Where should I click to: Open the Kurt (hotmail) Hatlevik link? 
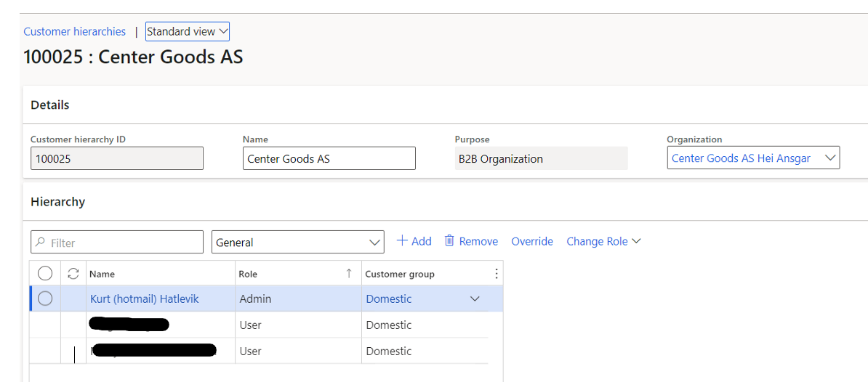pyautogui.click(x=144, y=298)
